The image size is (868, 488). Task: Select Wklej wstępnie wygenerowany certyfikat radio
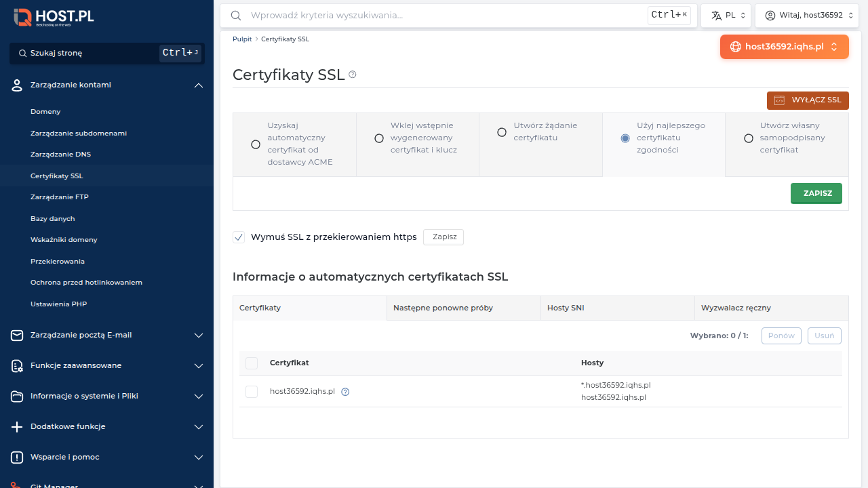379,138
